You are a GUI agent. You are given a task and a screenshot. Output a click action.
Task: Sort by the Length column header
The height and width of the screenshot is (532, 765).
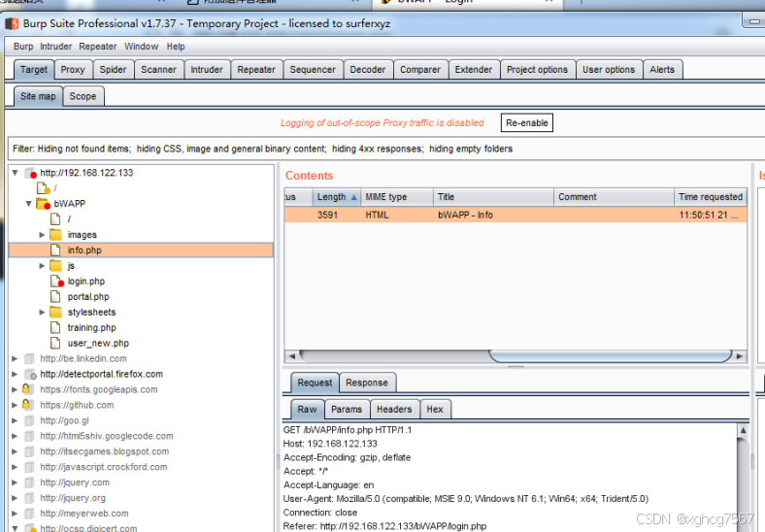point(336,197)
